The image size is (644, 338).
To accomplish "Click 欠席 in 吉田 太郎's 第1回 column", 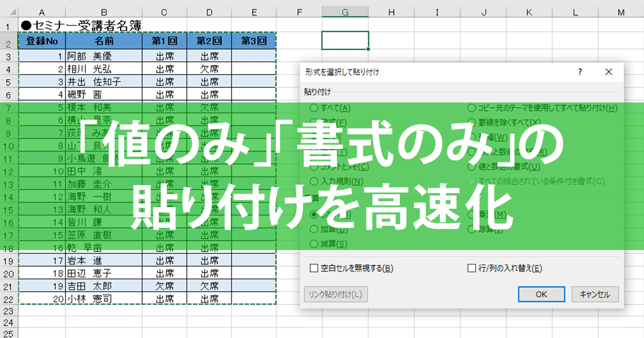I will 165,286.
